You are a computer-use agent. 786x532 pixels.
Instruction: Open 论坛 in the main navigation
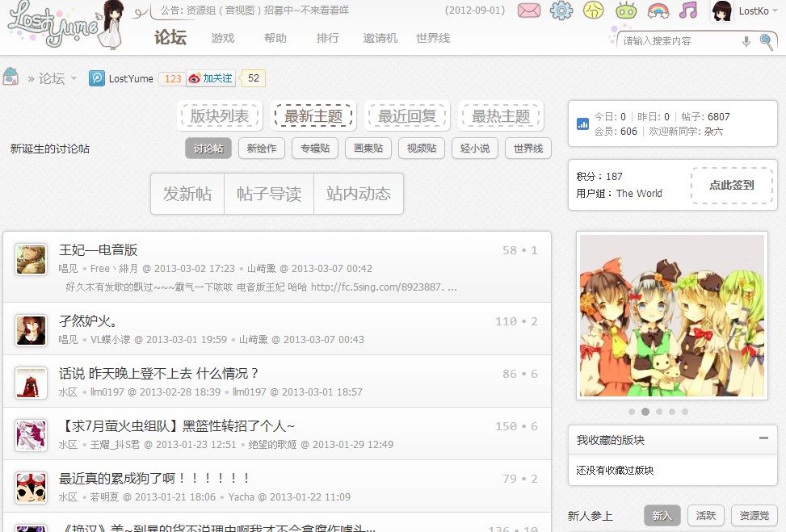pyautogui.click(x=170, y=38)
